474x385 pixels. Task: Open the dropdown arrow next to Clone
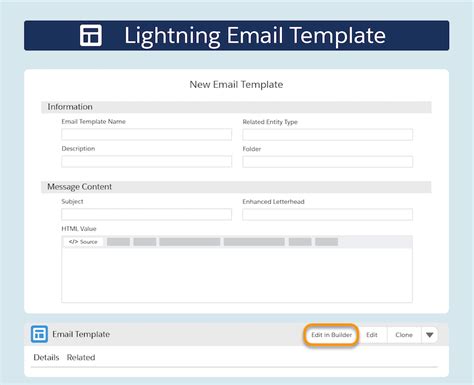click(429, 335)
